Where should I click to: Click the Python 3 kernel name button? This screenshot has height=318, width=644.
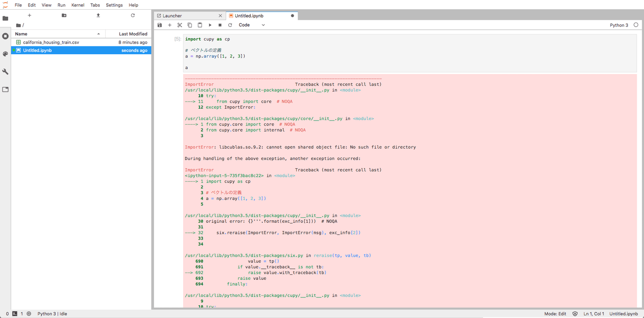pyautogui.click(x=619, y=25)
